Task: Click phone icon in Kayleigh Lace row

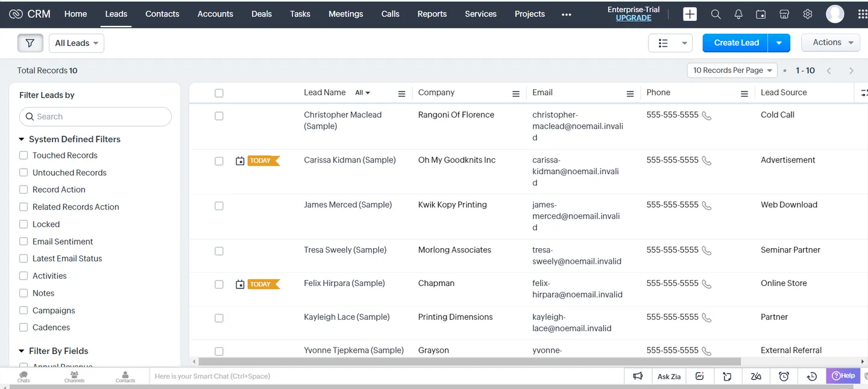Action: [x=706, y=317]
